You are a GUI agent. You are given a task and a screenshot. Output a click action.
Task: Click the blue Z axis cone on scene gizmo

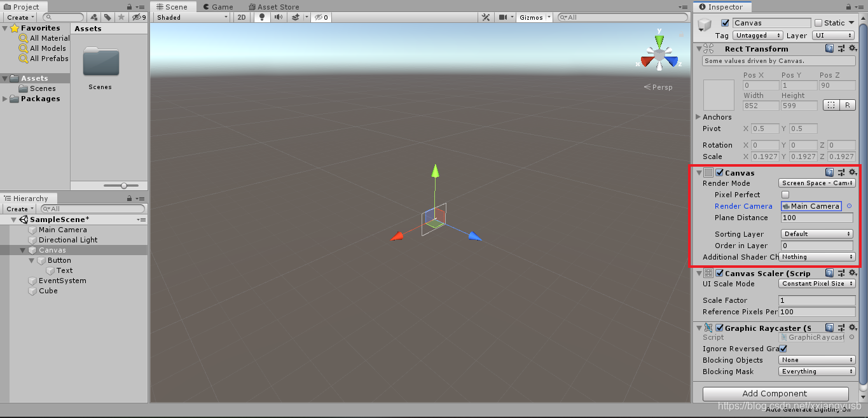[672, 62]
